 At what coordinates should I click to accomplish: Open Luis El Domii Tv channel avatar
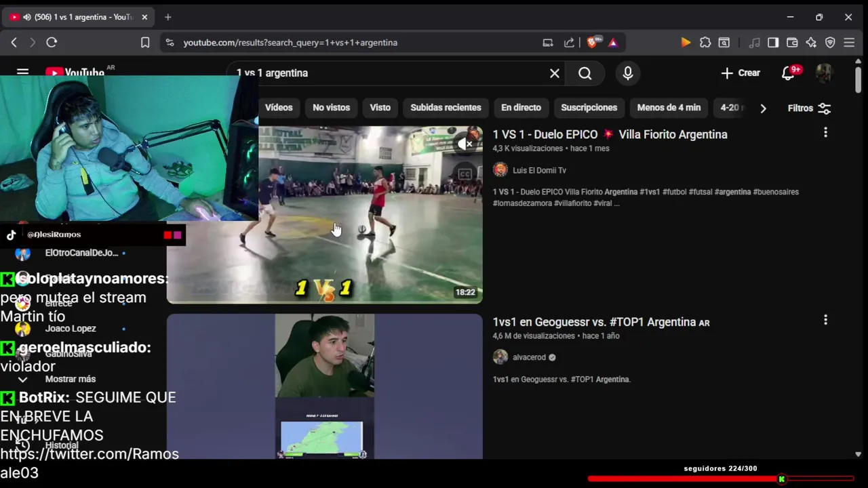tap(500, 169)
